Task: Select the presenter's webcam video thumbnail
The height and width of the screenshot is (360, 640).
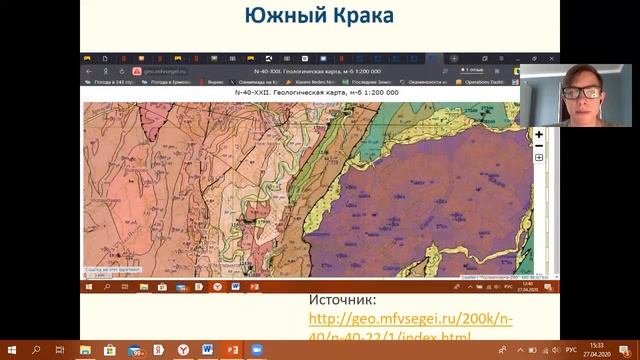Action: [x=576, y=95]
